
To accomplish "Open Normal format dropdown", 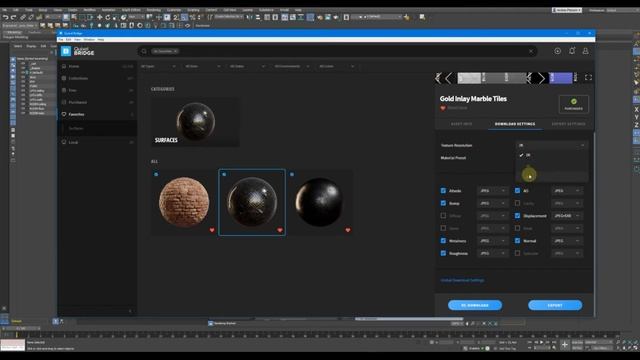I will click(x=567, y=241).
